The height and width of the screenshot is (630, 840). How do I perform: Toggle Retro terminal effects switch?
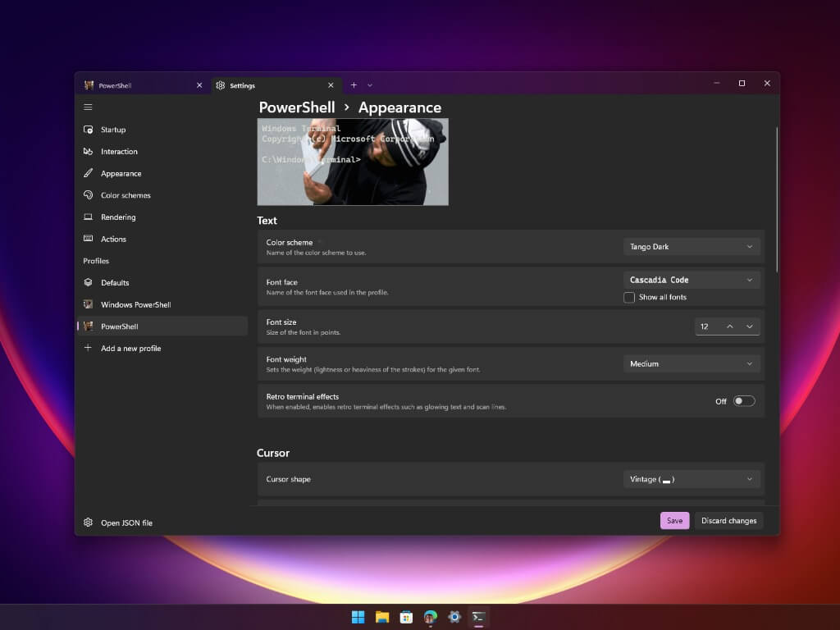tap(744, 401)
